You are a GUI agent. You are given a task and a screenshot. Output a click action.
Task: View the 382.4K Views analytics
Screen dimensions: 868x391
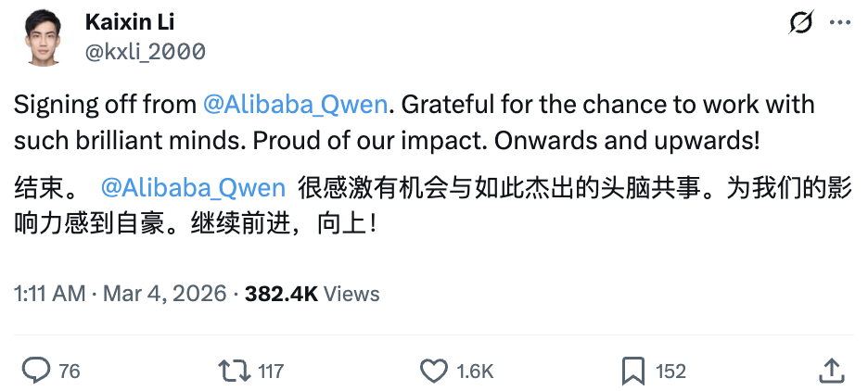click(313, 294)
